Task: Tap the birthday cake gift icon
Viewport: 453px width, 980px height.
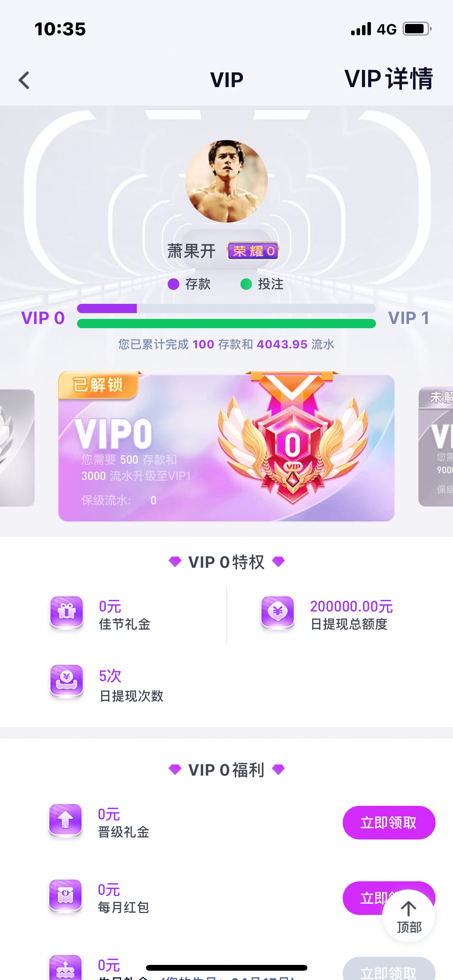Action: 65,967
